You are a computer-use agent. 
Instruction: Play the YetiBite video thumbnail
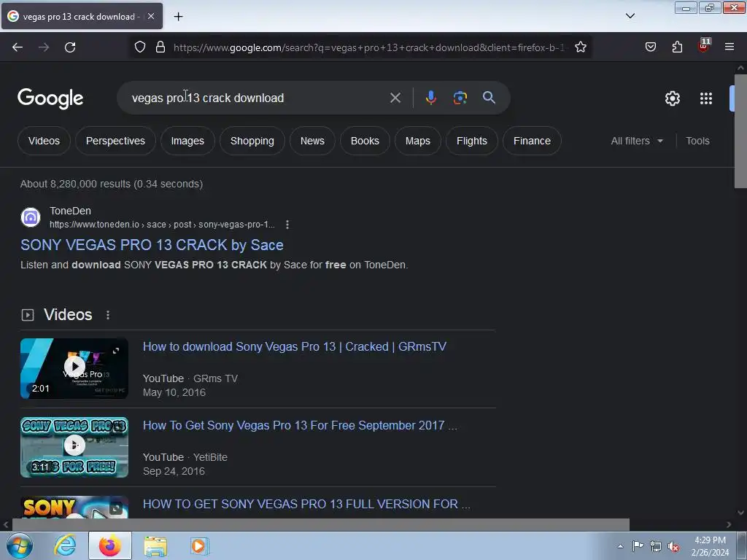coord(74,447)
